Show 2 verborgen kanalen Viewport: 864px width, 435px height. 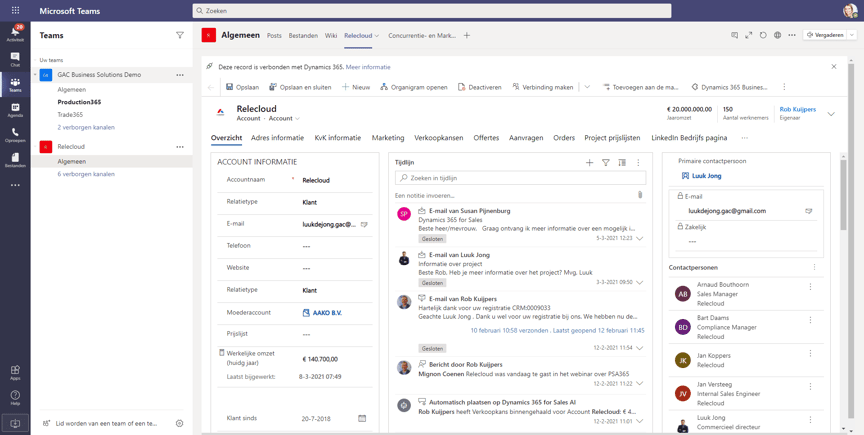[x=86, y=127]
